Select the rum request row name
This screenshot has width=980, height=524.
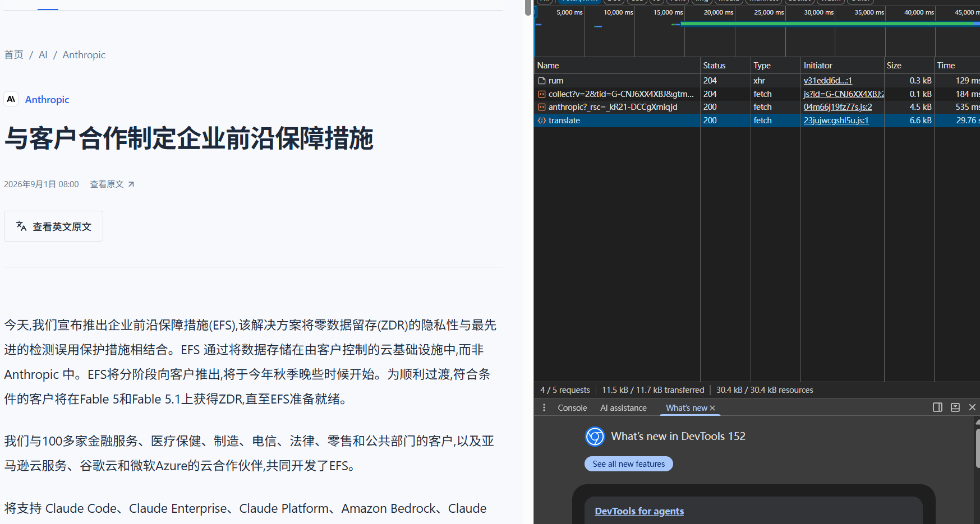(556, 81)
